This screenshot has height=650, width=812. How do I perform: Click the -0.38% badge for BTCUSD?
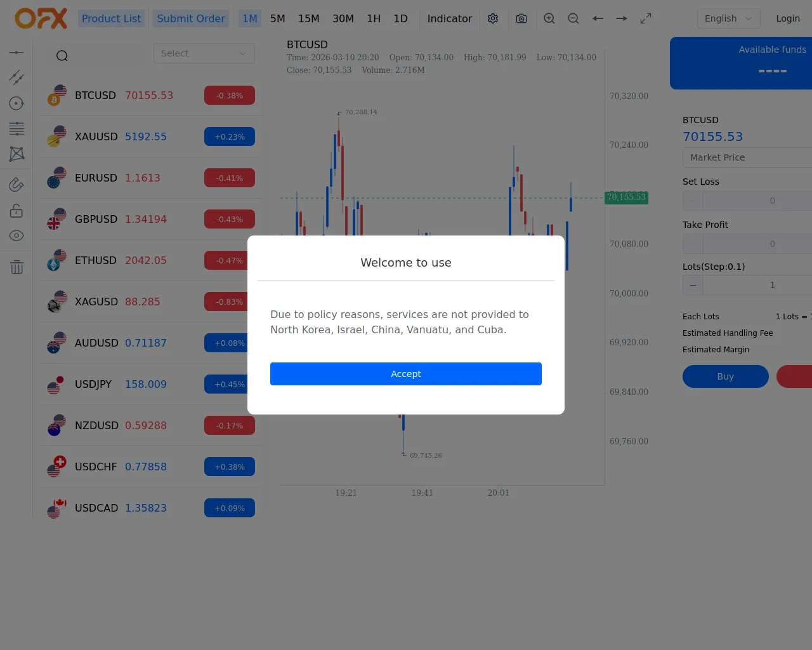[230, 95]
